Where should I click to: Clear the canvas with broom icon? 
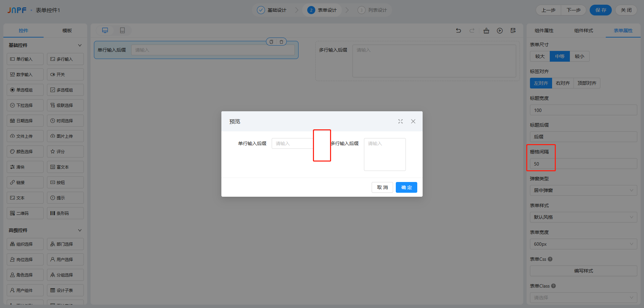coord(486,30)
